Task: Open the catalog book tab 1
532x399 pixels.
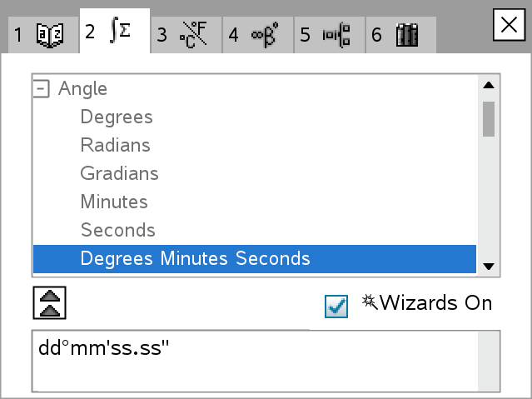Action: click(x=39, y=34)
